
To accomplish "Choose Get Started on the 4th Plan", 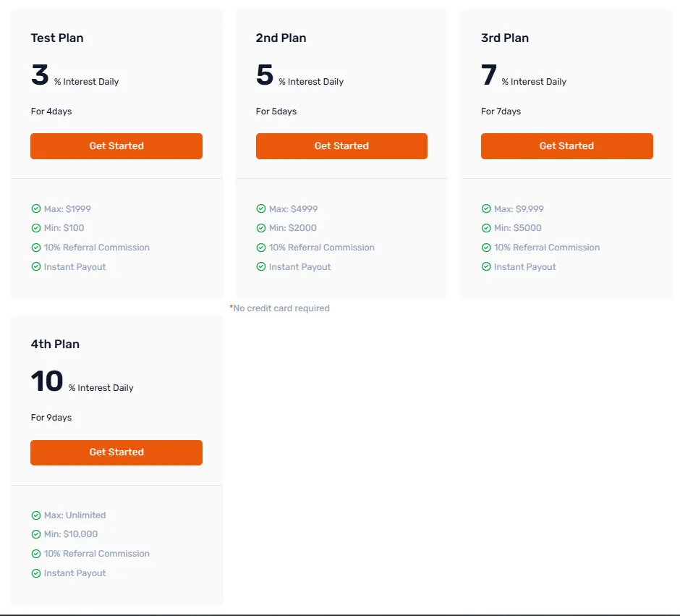I will coord(116,452).
